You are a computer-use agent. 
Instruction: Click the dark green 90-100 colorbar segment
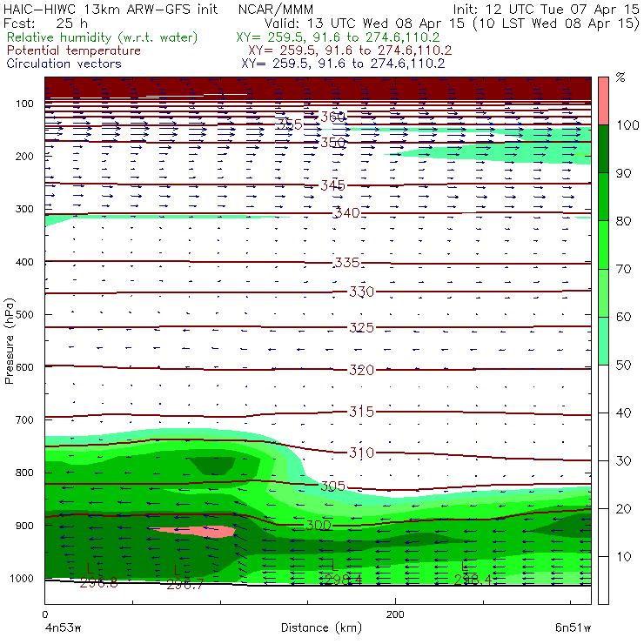point(603,149)
